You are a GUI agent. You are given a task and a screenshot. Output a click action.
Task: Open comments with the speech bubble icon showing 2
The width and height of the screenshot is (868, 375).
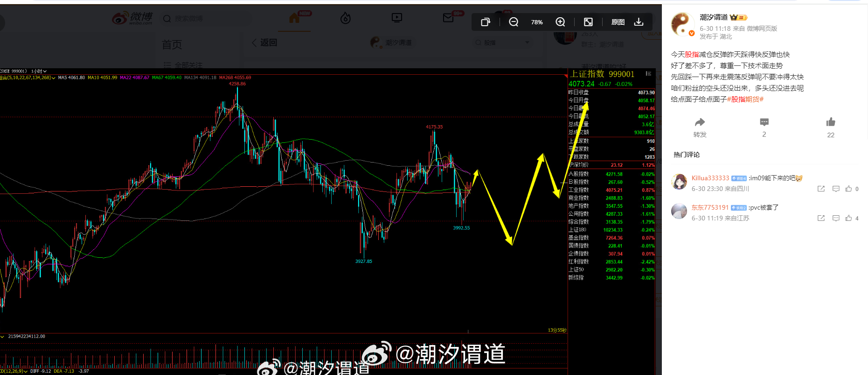pyautogui.click(x=764, y=122)
